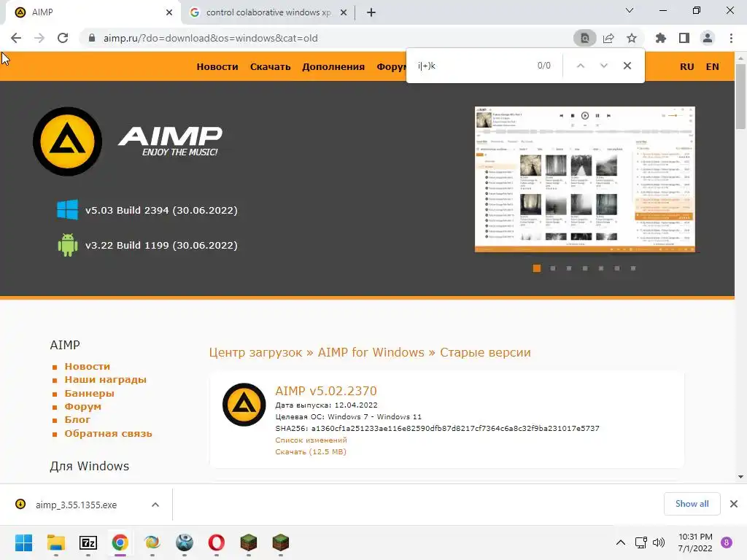Open 7-Zip from the taskbar
This screenshot has height=560, width=747.
pyautogui.click(x=88, y=542)
